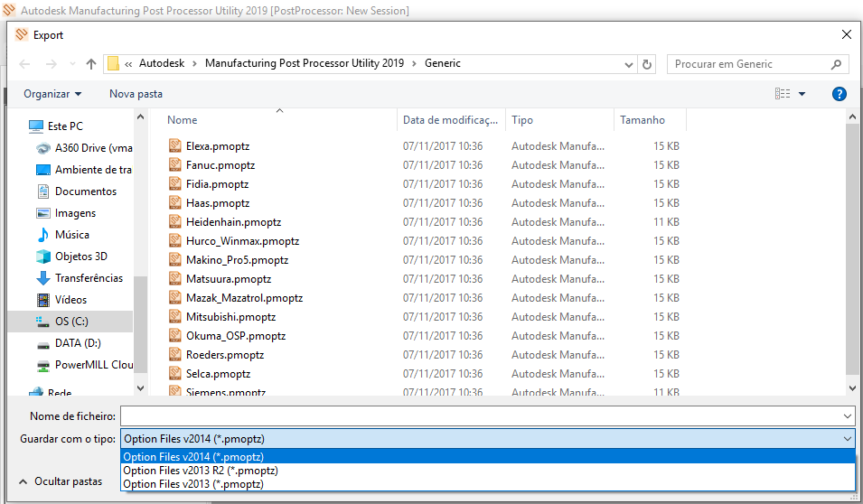Select Okuma_OSP.pmoptz file name

[x=236, y=336]
